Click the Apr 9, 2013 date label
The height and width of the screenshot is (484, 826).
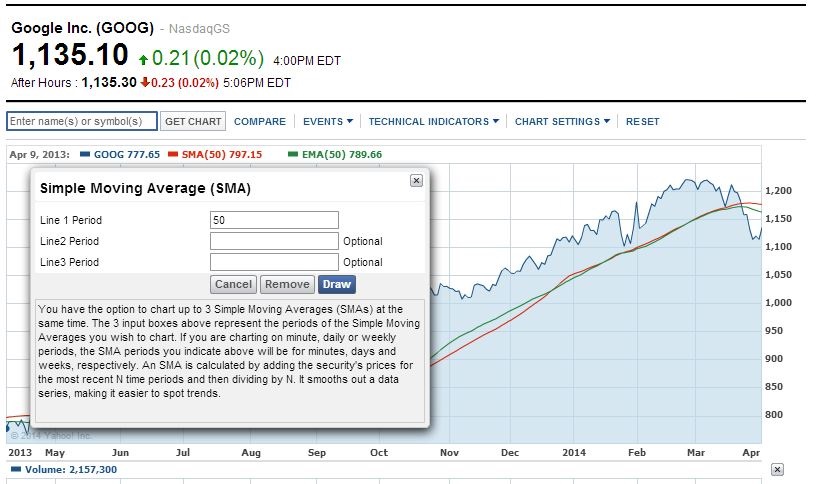coord(40,154)
